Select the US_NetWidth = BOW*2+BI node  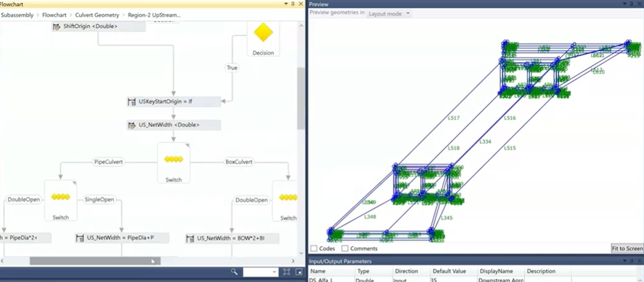[232, 239]
